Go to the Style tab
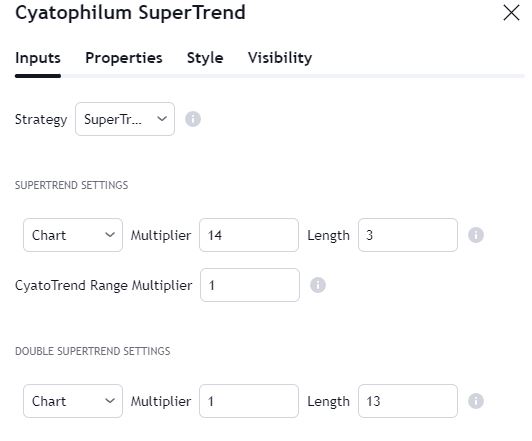532x441 pixels. pyautogui.click(x=205, y=58)
